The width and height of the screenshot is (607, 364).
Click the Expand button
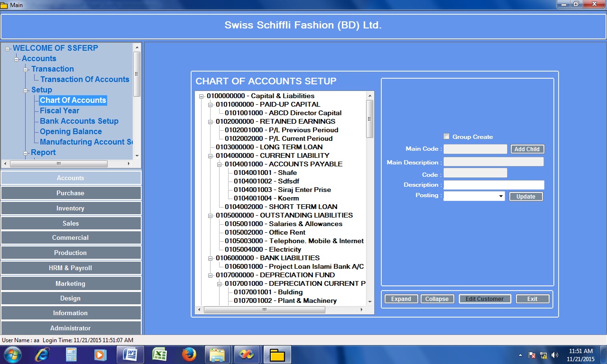pos(401,299)
